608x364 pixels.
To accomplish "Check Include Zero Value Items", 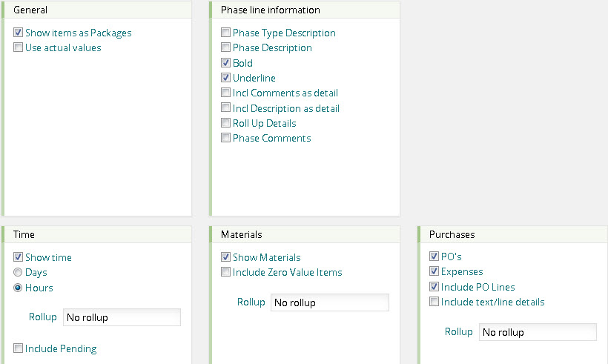I will (226, 273).
